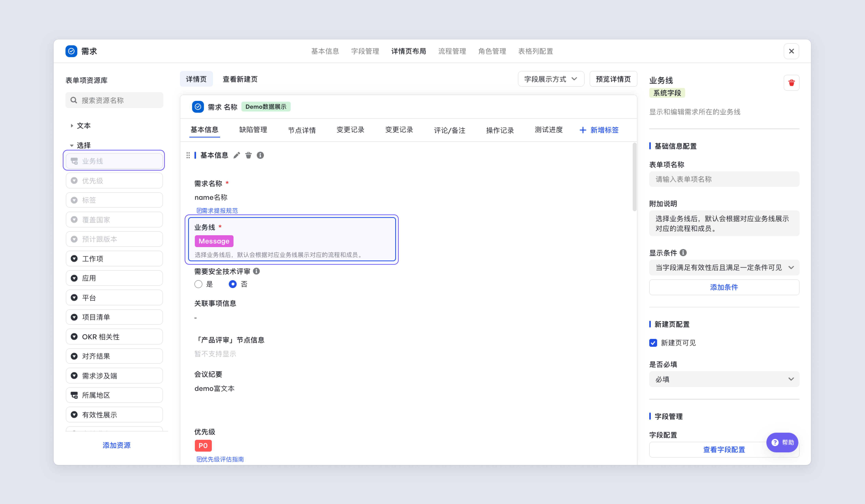Switch to the 详情页 tab
This screenshot has height=504, width=865.
pyautogui.click(x=196, y=79)
